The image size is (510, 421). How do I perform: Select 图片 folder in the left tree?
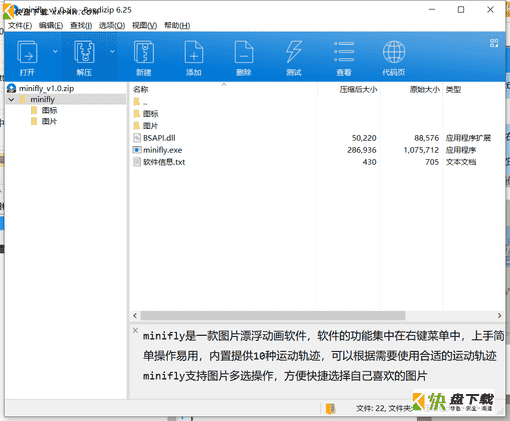tap(49, 121)
